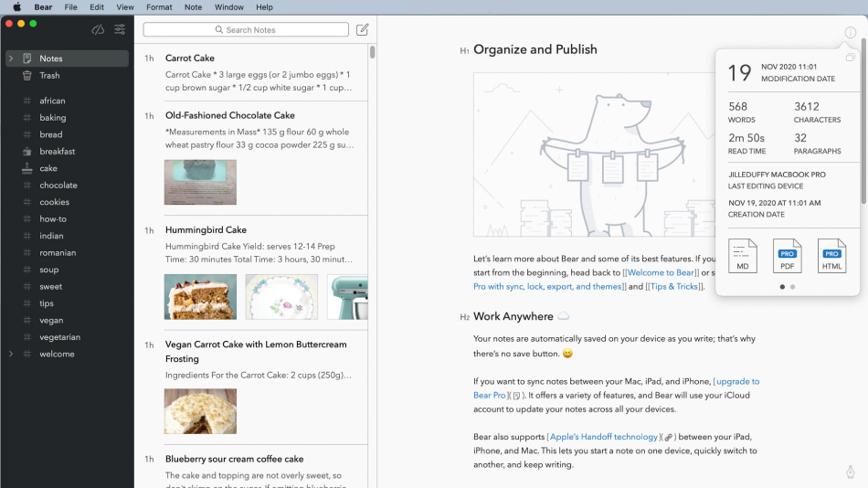Click the link icon after Apple's Handoff technology
Screen dimensions: 868x488
pos(669,438)
